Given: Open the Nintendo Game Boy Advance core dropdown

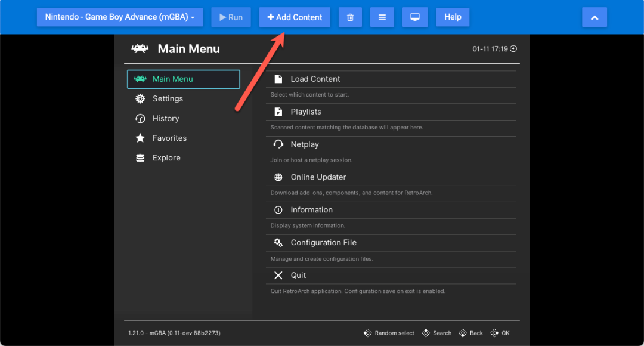Looking at the screenshot, I should 120,17.
